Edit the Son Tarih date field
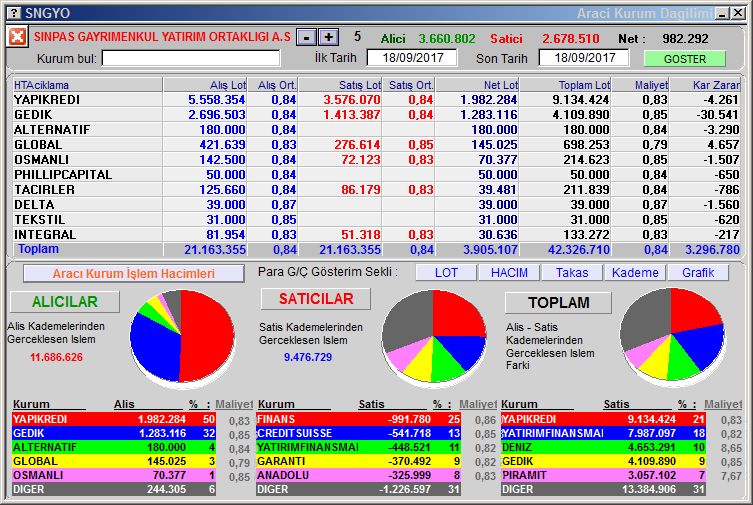Viewport: 753px width, 505px height. click(x=584, y=58)
